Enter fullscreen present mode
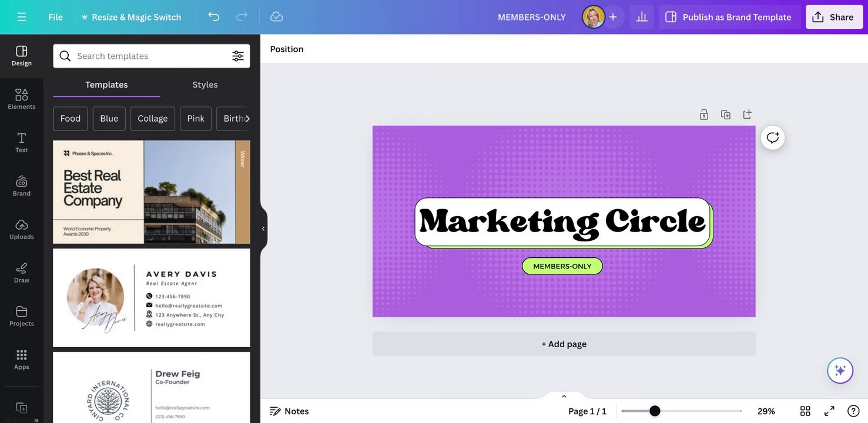 829,411
